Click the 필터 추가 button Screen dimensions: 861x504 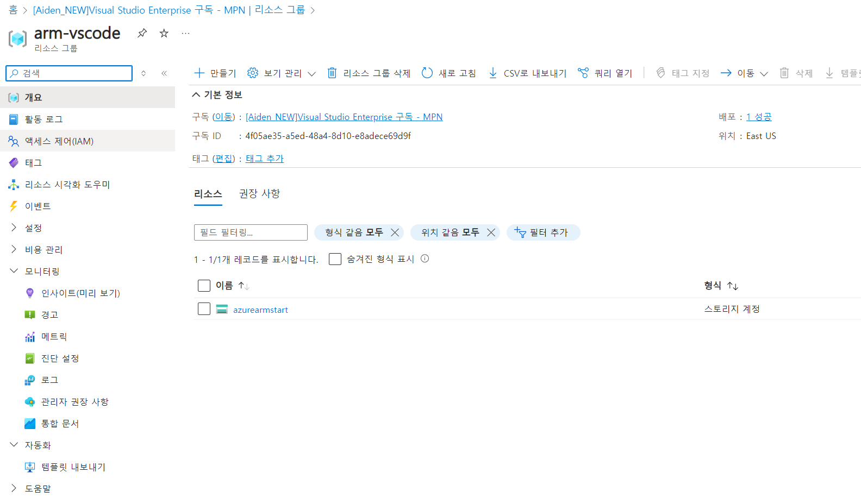[x=544, y=232]
